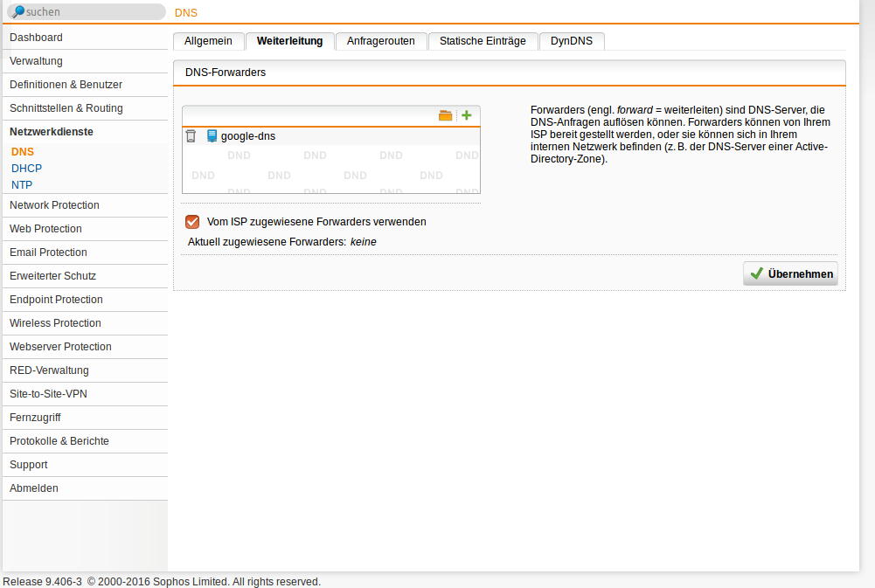Image resolution: width=875 pixels, height=588 pixels.
Task: Open NTP settings in sidebar
Action: coord(22,184)
